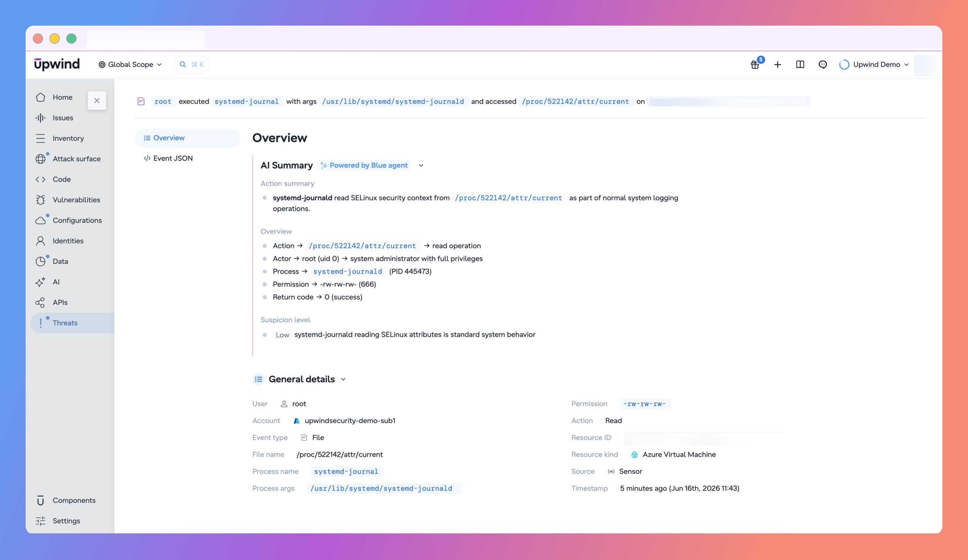Click the Azure account logo icon
The image size is (968, 560).
coord(296,420)
